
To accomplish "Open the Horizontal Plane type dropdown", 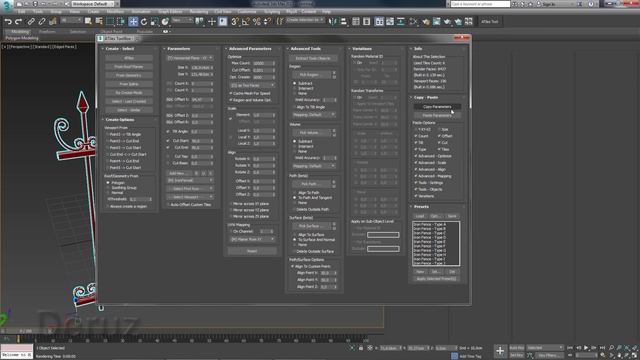I will coord(190,58).
